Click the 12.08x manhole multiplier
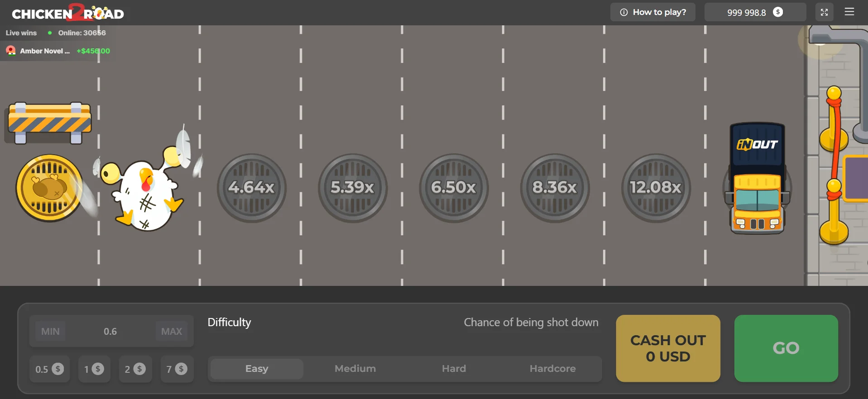Screen dimensions: 868x399 click(x=656, y=188)
